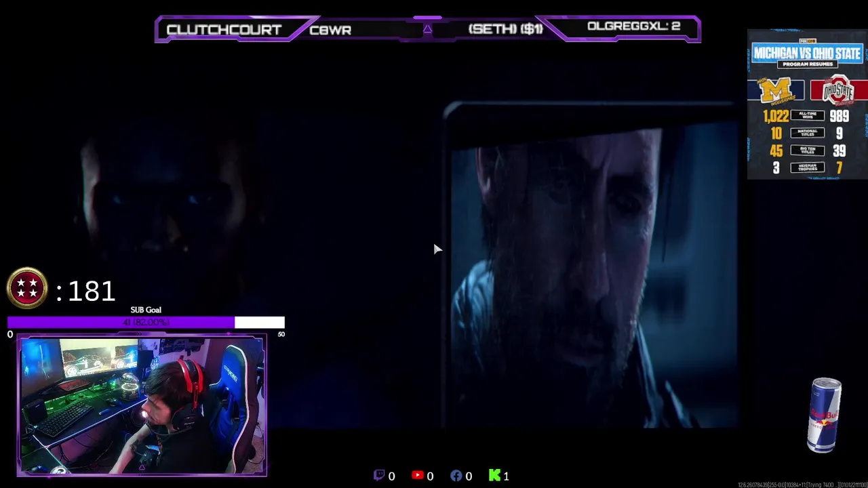Click the 989 all-time wins value
Viewport: 868px width, 488px height.
click(x=839, y=116)
